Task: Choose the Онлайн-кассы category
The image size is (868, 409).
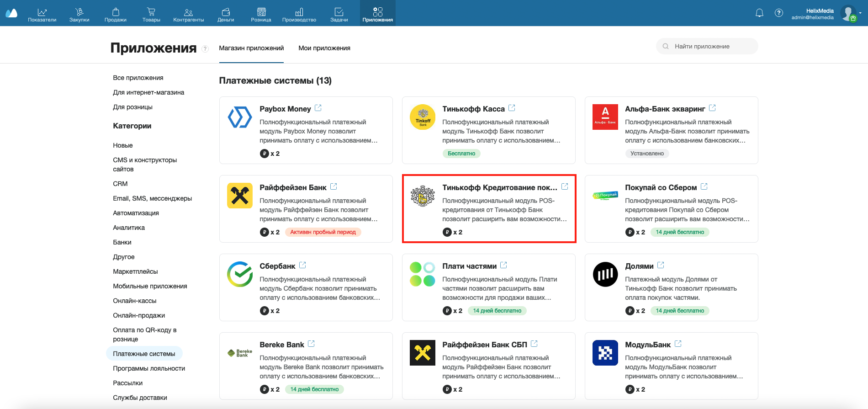Action: click(135, 301)
